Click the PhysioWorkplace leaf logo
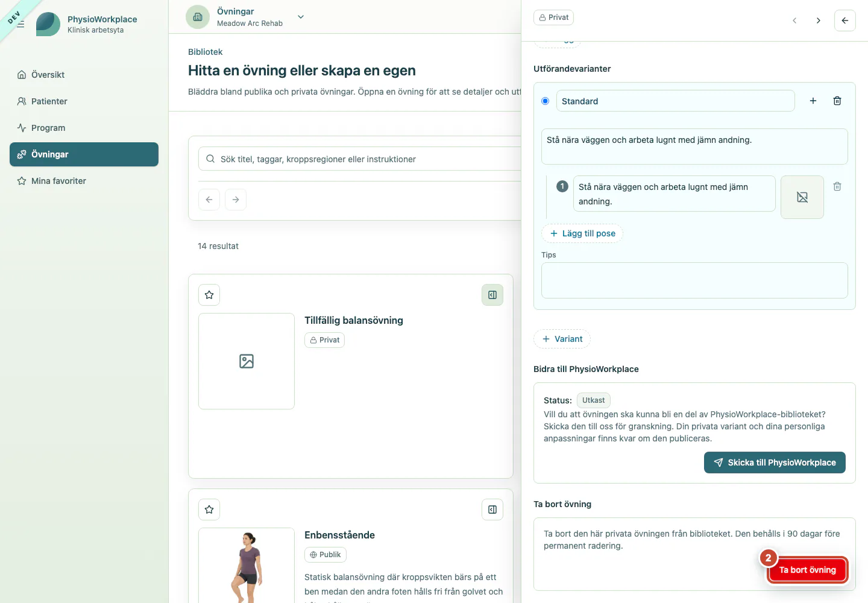The height and width of the screenshot is (603, 868). [x=48, y=24]
